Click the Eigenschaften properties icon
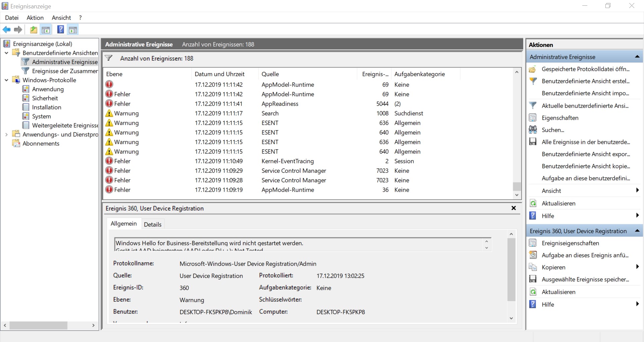Image resolution: width=644 pixels, height=342 pixels. pos(533,118)
